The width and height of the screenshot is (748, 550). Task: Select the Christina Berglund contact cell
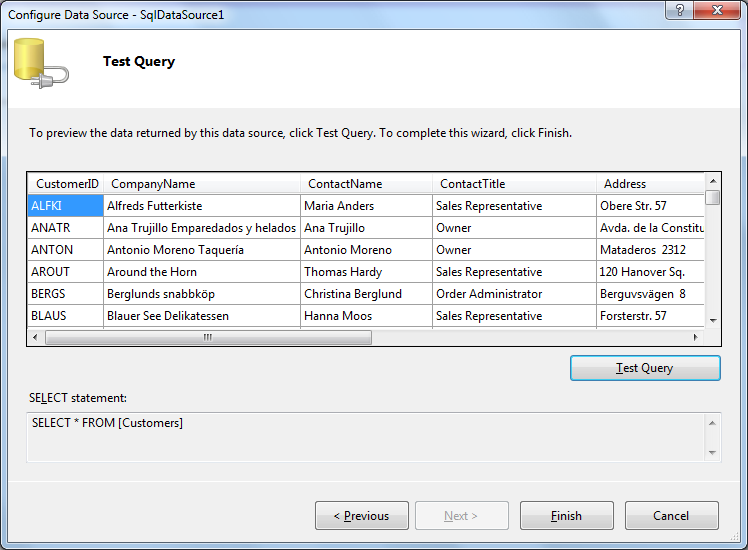(x=366, y=294)
